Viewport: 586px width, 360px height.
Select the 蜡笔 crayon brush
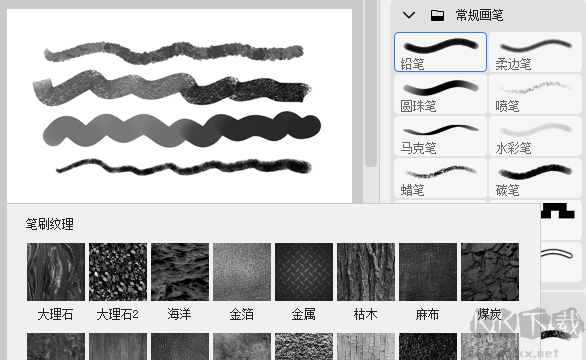point(440,178)
